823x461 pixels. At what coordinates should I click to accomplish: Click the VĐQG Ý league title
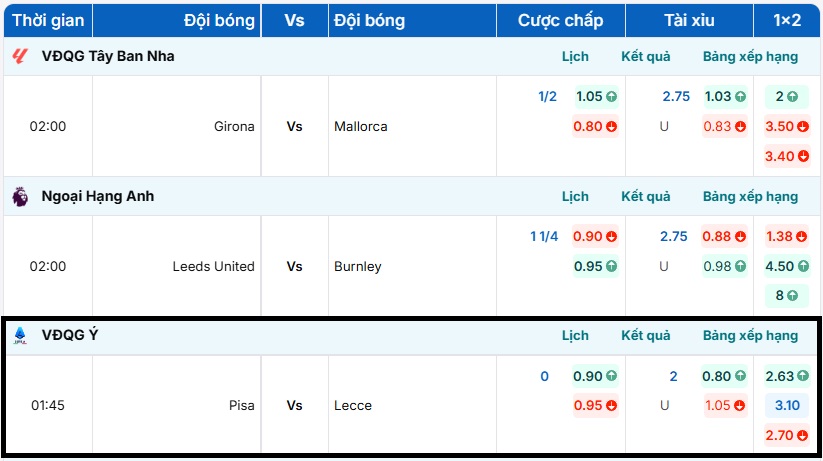[70, 335]
